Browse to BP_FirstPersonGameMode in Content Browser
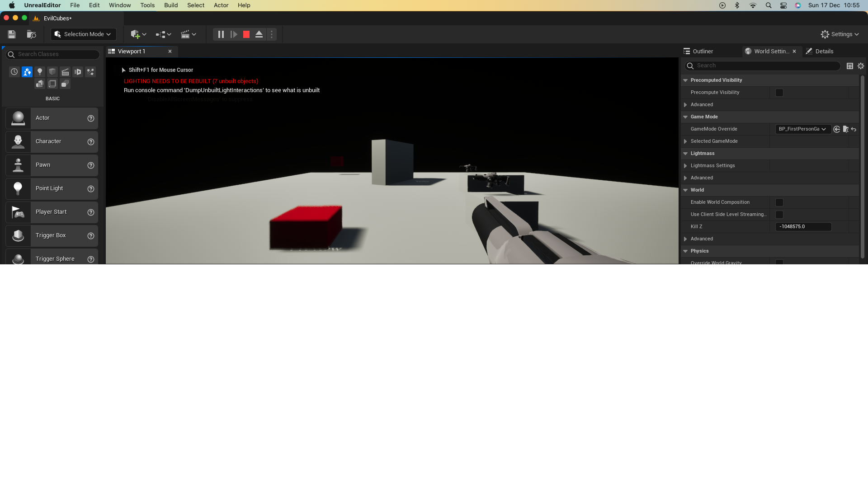 [846, 129]
